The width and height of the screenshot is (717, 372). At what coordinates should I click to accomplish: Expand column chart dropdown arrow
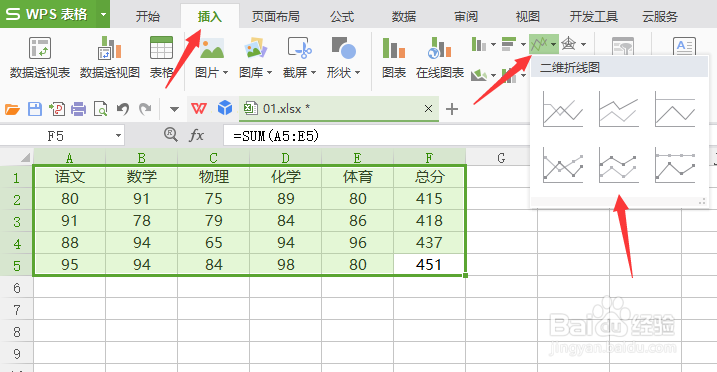coord(493,45)
